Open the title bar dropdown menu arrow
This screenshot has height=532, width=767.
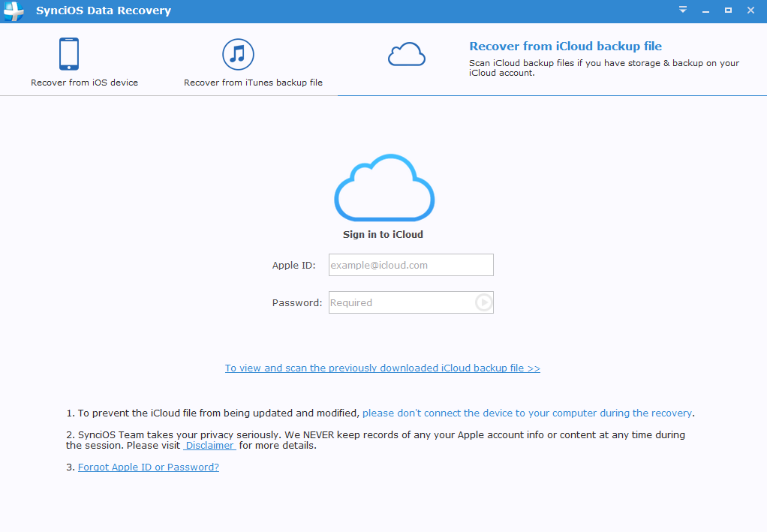coord(683,10)
